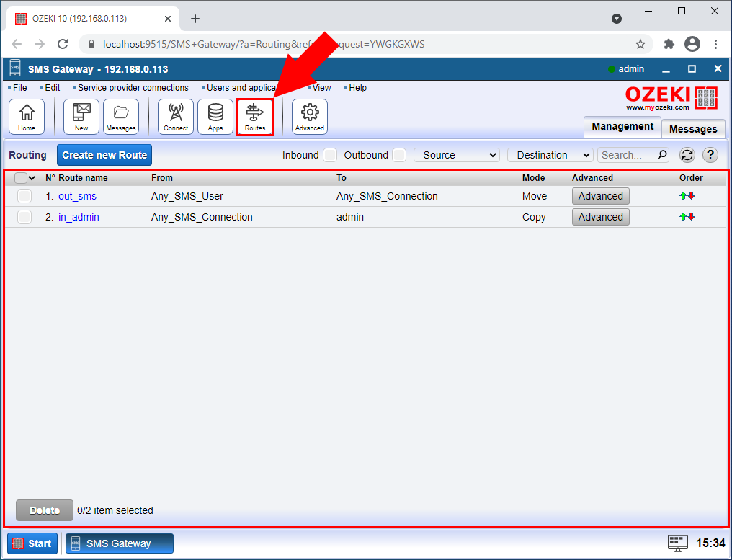The width and height of the screenshot is (732, 560).
Task: Click the 15:34 taskbar clock
Action: pyautogui.click(x=710, y=543)
